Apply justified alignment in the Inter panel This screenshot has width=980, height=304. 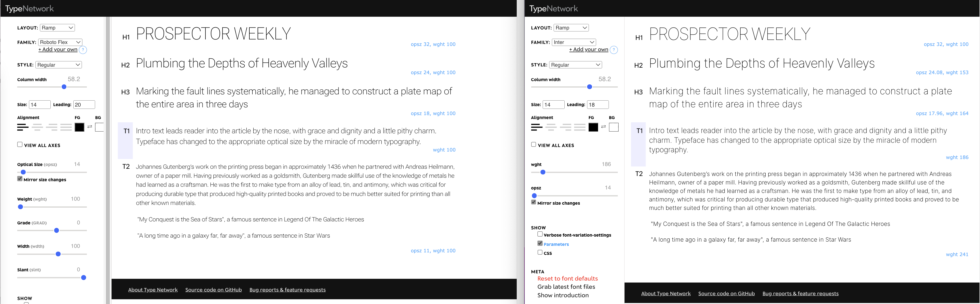coord(581,128)
